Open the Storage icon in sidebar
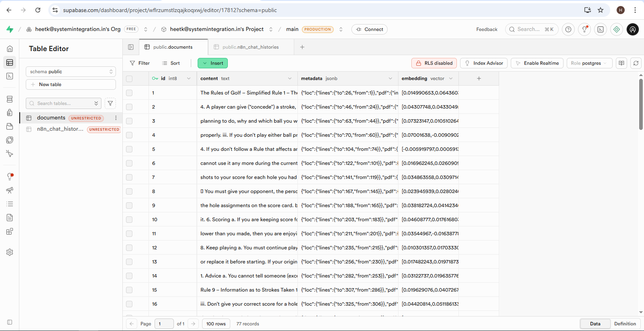The width and height of the screenshot is (644, 331). coord(10,126)
